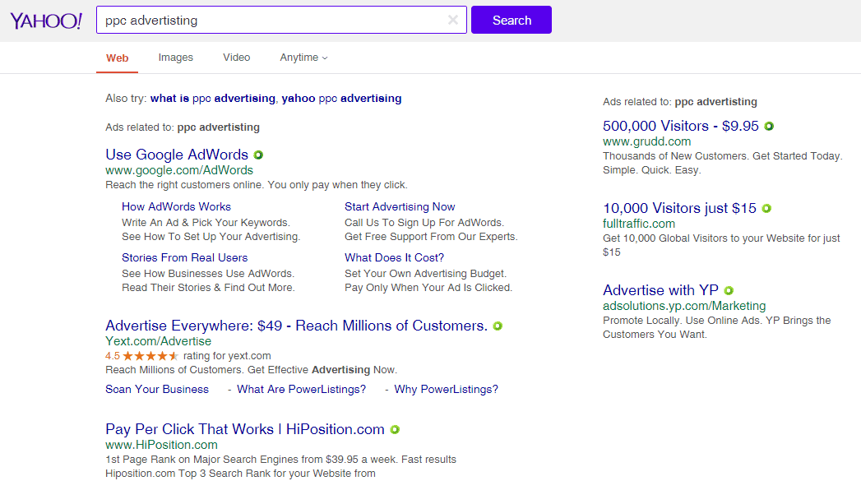Viewport: 861px width, 504px height.
Task: Click the green ad badge beside HiPosition.com title
Action: (x=395, y=429)
